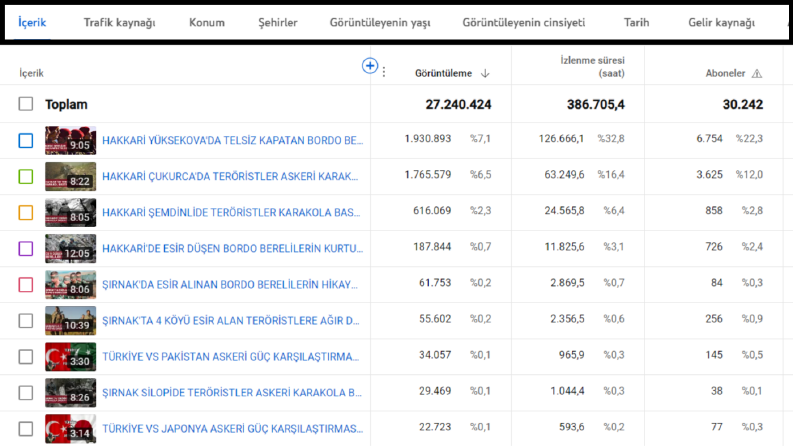The width and height of the screenshot is (793, 446).
Task: Open the Şehirler tab
Action: [278, 22]
